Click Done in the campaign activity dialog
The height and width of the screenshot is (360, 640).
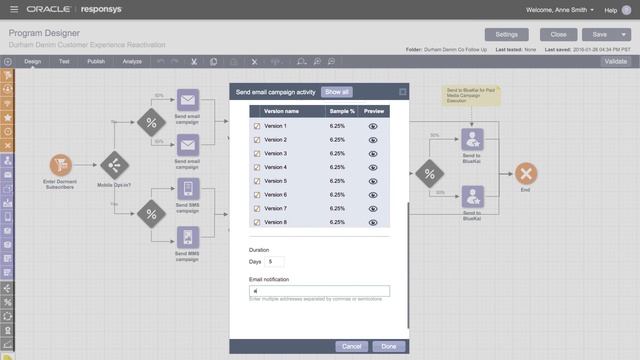pos(389,347)
